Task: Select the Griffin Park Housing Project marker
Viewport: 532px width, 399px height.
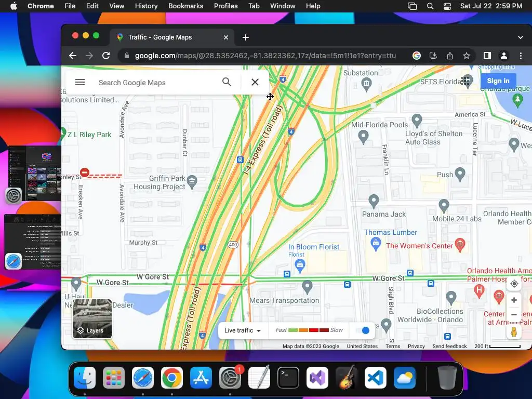Action: pyautogui.click(x=192, y=181)
